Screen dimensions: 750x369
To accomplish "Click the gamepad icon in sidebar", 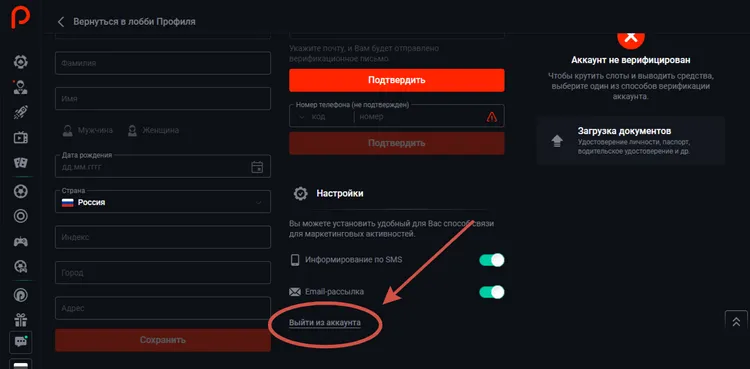I will point(21,242).
